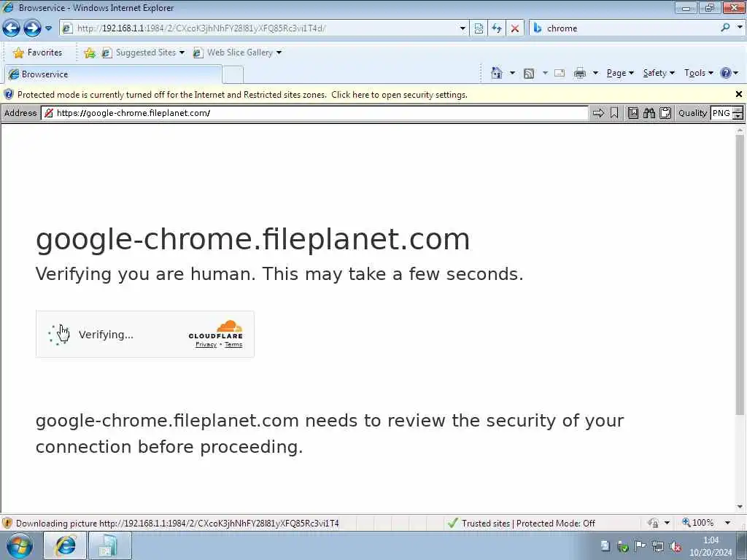The image size is (747, 560).
Task: Click the Favorites button
Action: [38, 52]
